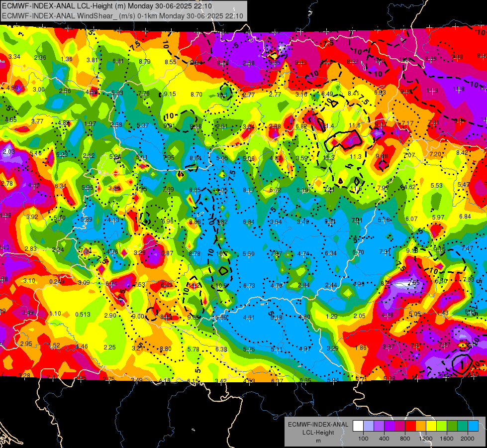Click the wind shear value 4.74
The height and width of the screenshot is (448, 487).
(x=303, y=254)
